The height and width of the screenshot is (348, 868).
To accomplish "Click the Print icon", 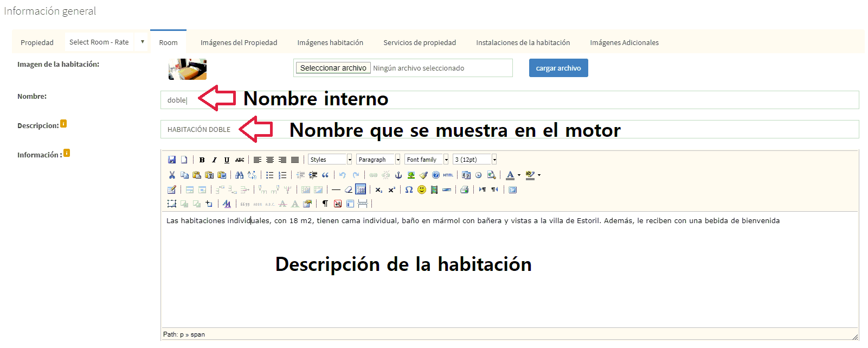I will (464, 189).
